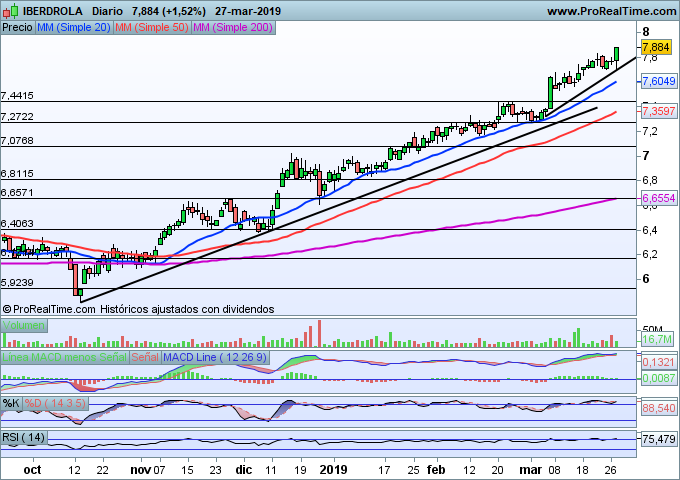Click the nov label on time axis
680x480 pixels.
[x=141, y=470]
